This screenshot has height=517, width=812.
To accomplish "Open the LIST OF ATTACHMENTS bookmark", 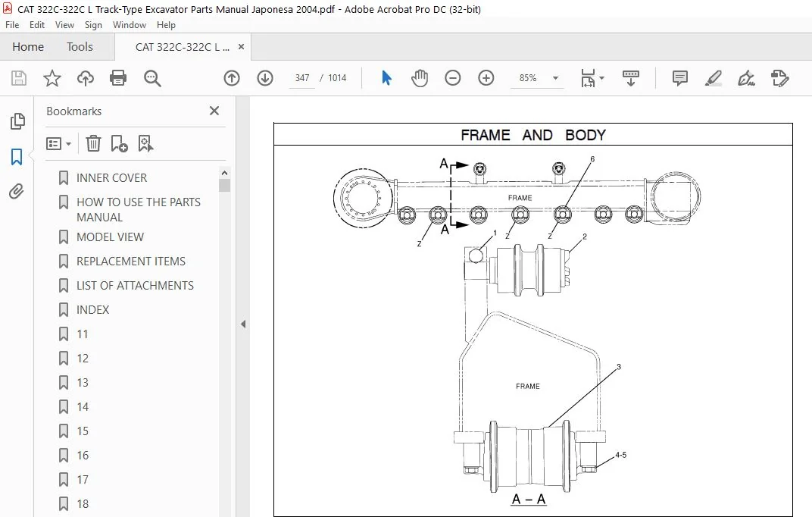I will tap(135, 286).
